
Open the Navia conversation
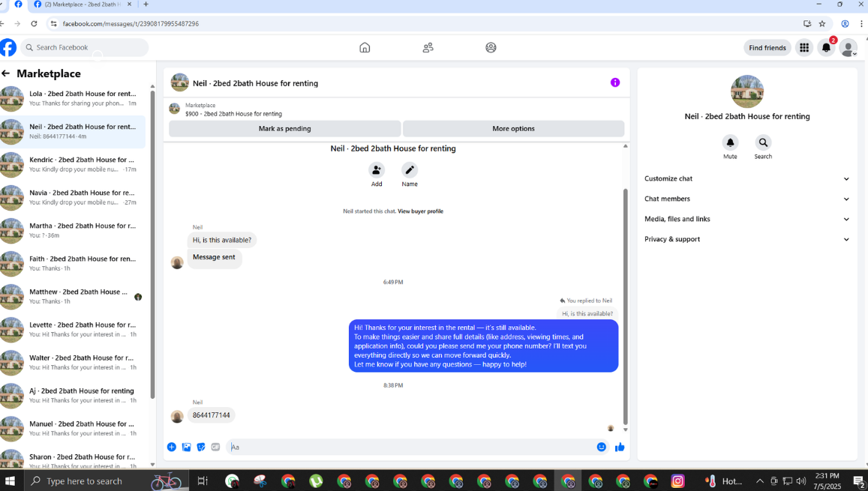pyautogui.click(x=73, y=198)
